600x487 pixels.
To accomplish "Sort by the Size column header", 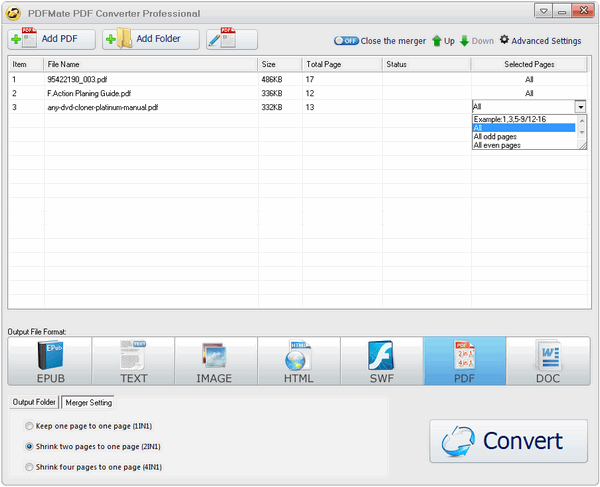I will [280, 64].
